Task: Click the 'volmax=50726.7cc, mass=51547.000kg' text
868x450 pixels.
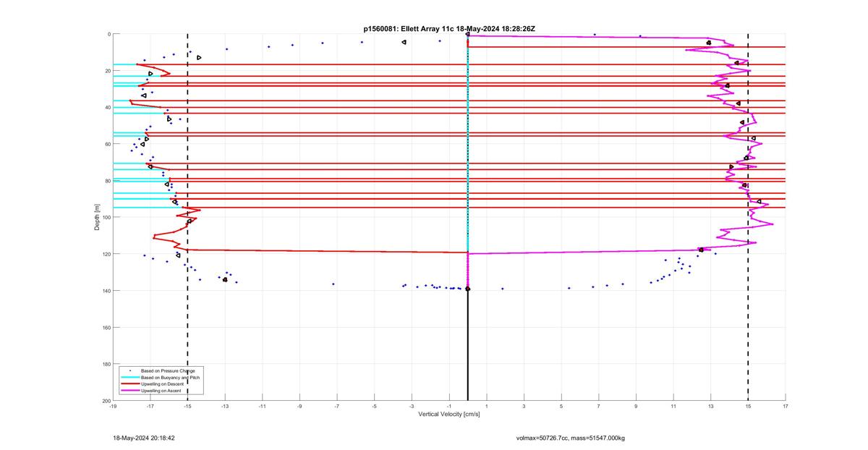Action: coord(571,438)
